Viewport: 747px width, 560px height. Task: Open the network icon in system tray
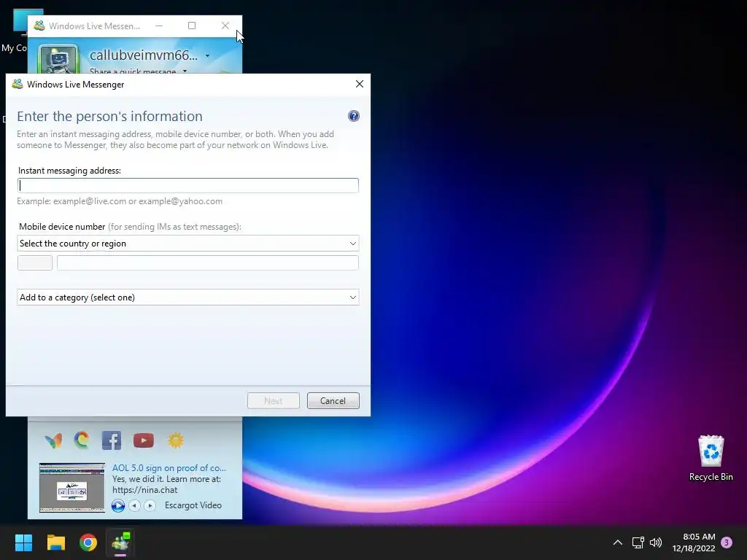(x=638, y=542)
